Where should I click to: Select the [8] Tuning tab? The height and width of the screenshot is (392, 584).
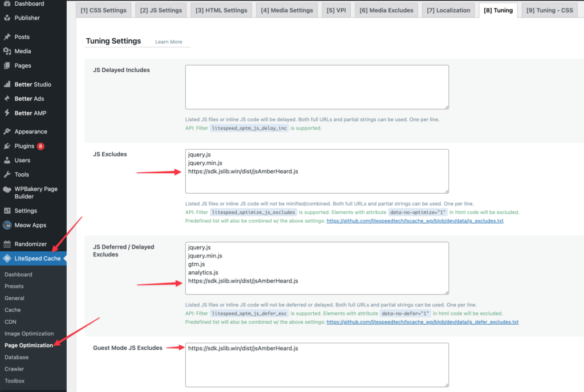point(498,10)
